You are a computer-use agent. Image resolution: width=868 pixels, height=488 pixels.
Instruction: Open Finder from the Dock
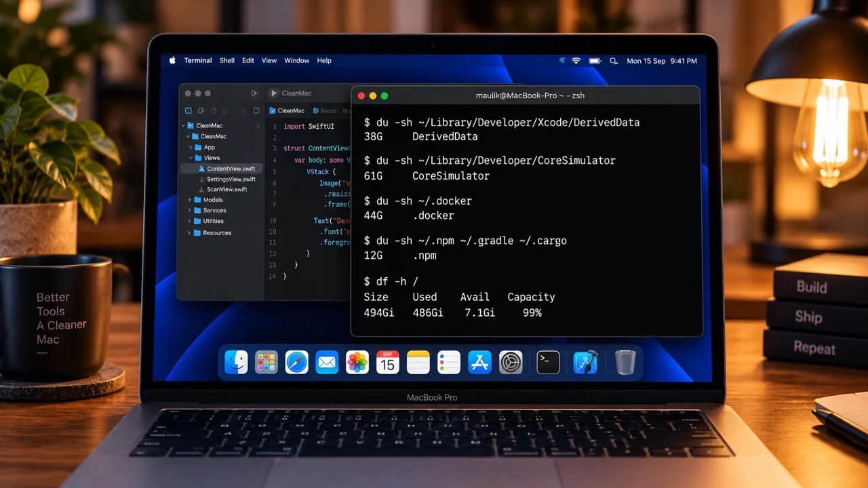coord(236,363)
